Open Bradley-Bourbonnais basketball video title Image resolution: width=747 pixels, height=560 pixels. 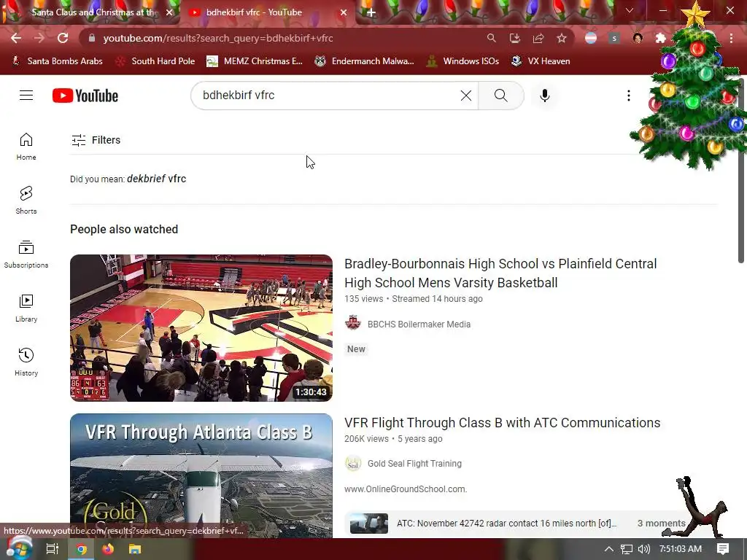coord(500,273)
